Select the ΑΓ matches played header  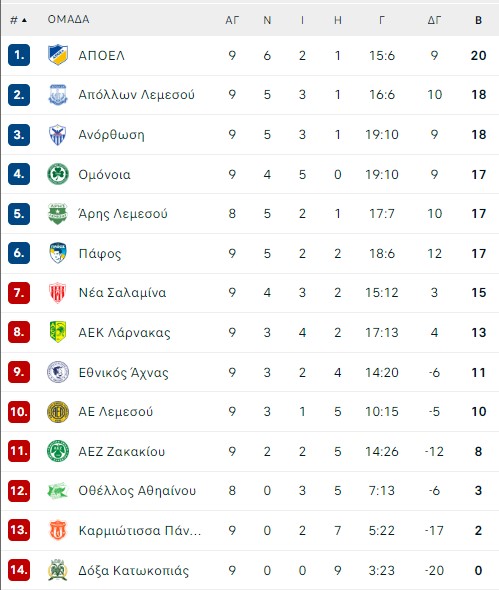point(232,20)
